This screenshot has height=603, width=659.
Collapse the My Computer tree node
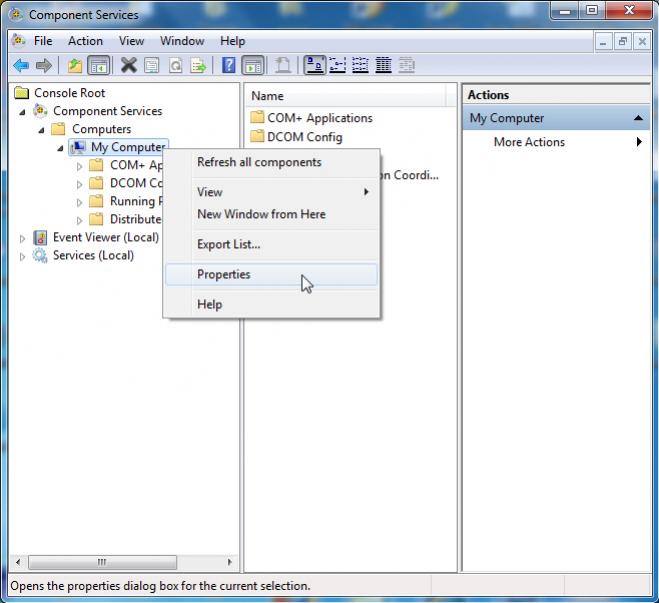pos(61,148)
